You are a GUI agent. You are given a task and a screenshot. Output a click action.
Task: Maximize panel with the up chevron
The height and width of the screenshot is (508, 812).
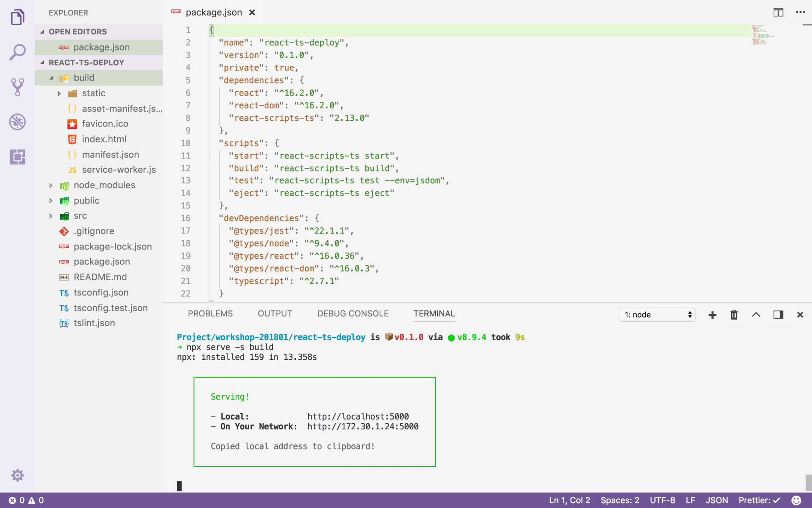tap(756, 315)
